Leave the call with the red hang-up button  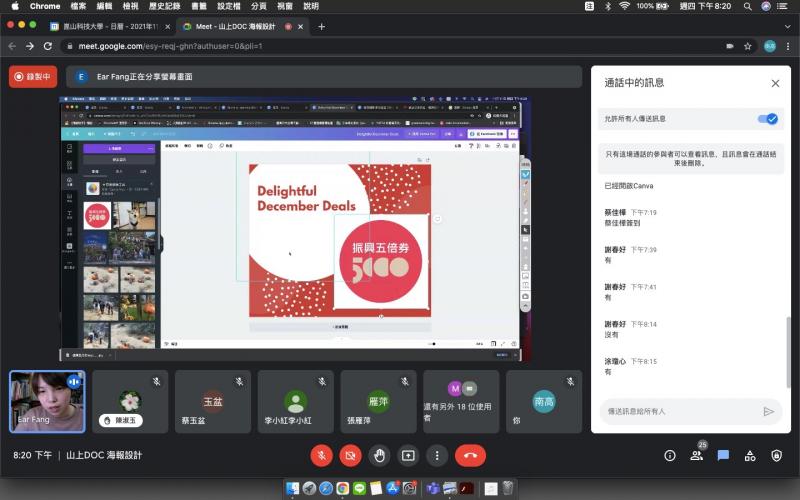[470, 456]
